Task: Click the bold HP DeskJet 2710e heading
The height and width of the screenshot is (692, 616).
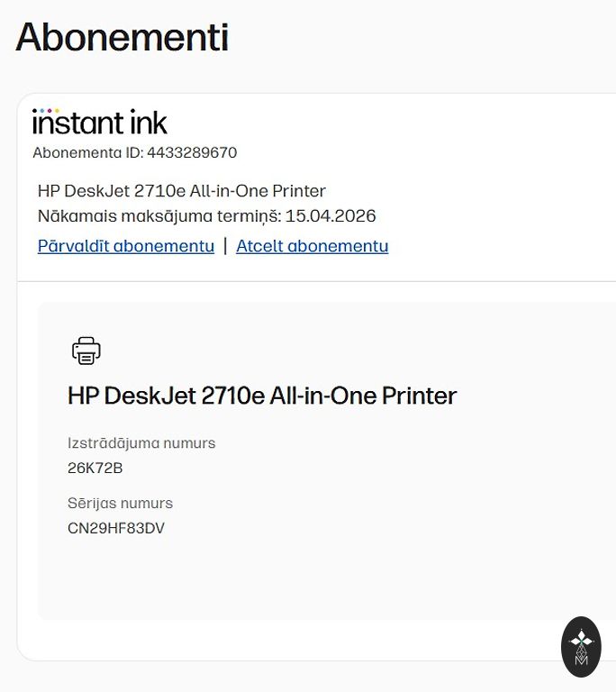Action: click(262, 396)
